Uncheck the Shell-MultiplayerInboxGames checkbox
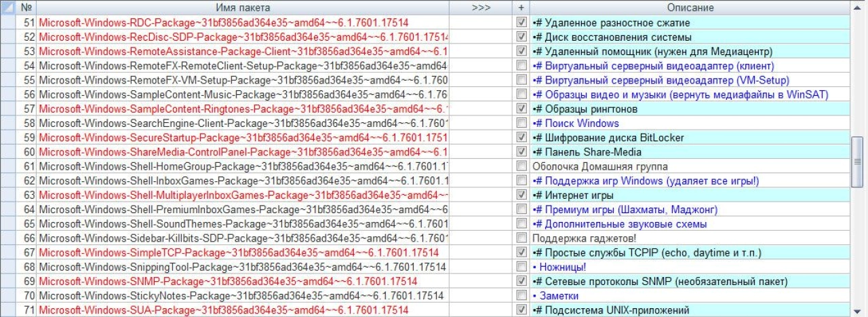Image resolution: width=868 pixels, height=317 pixels. [x=521, y=195]
